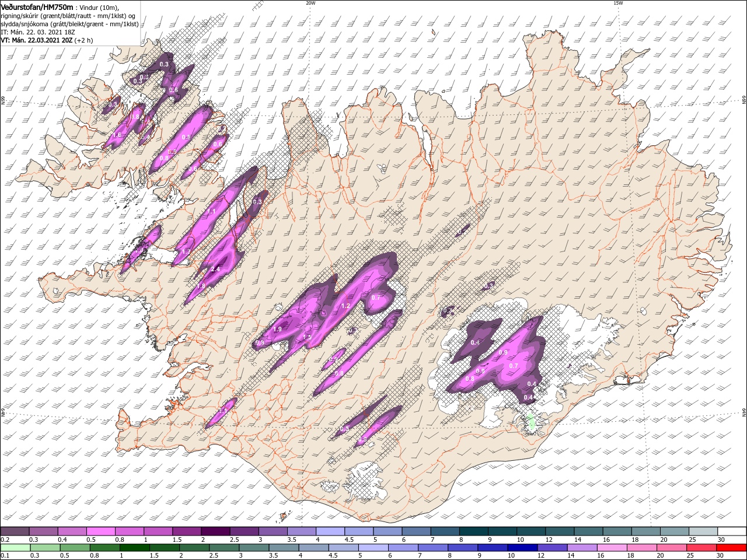Click the Veðurstofan/HM750m map title
The height and width of the screenshot is (560, 747).
(37, 6)
